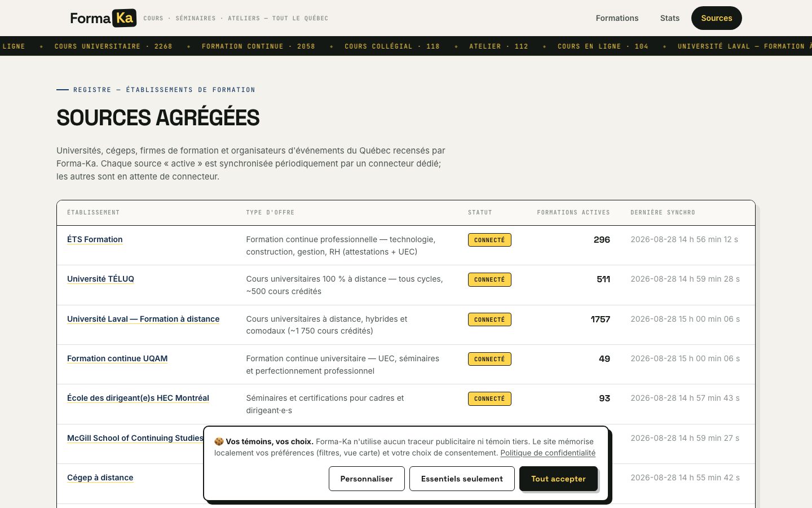Select the 49 active formations value
Image resolution: width=812 pixels, height=508 pixels.
point(604,358)
